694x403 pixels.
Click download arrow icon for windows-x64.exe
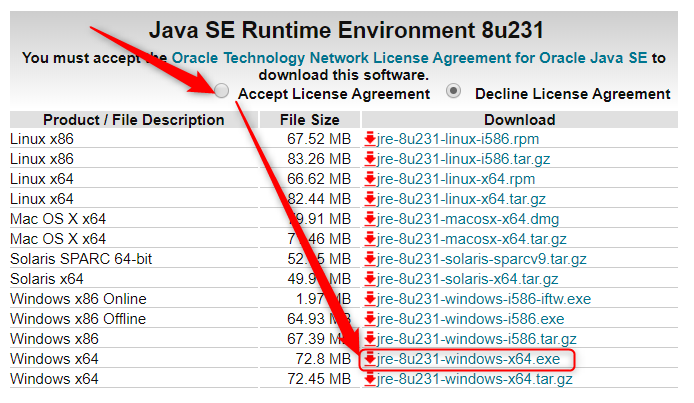pos(370,359)
